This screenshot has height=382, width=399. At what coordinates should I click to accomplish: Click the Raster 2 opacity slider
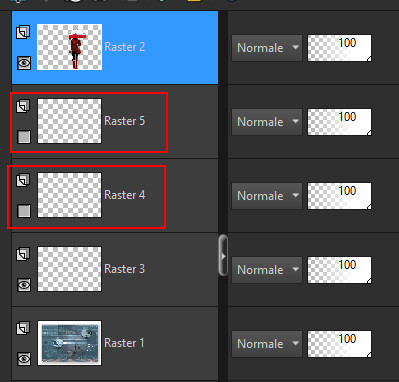[339, 48]
